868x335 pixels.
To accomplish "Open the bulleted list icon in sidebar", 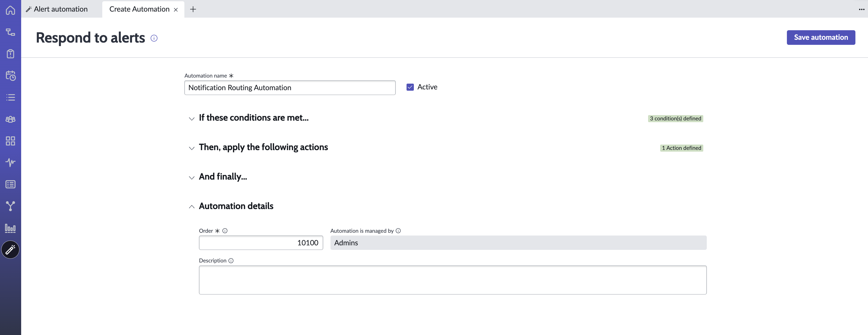I will point(10,97).
